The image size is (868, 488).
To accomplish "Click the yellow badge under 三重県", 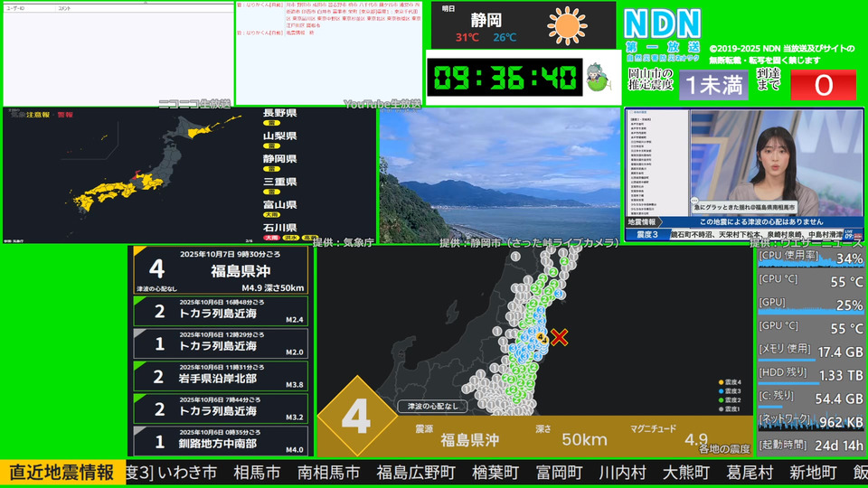I will 271,192.
